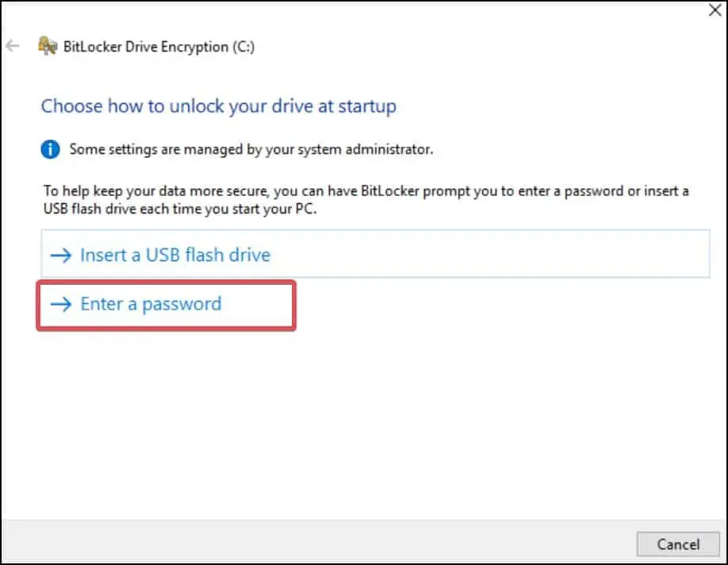
Task: Click the managed by your system administrator notice
Action: pos(251,149)
